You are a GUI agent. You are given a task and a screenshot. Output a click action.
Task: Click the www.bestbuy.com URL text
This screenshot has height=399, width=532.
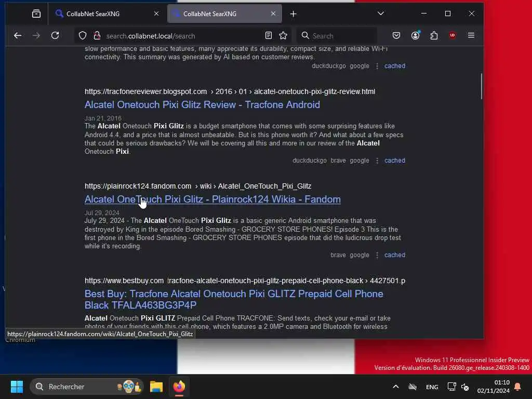point(124,281)
